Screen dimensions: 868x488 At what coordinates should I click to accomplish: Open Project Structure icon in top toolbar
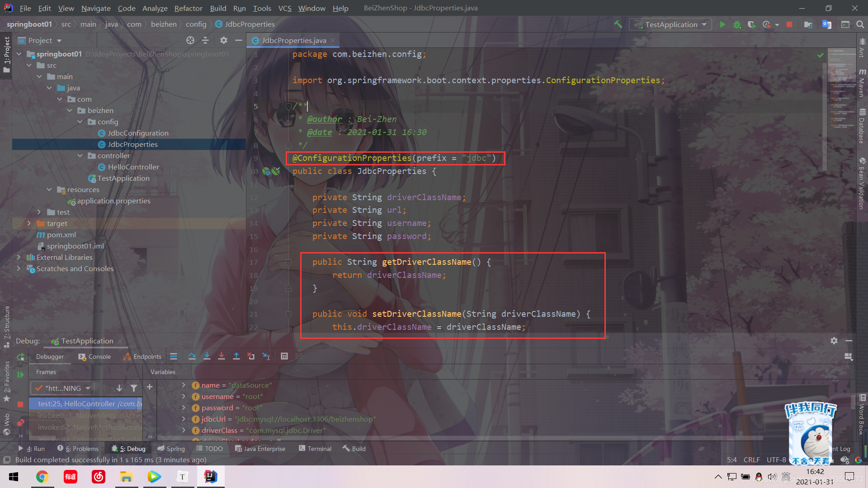[808, 24]
